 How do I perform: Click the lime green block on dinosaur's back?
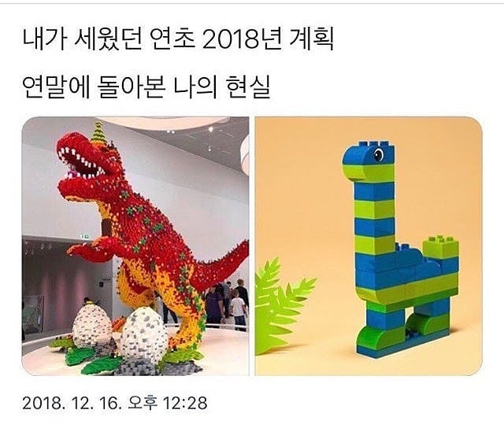click(x=440, y=246)
